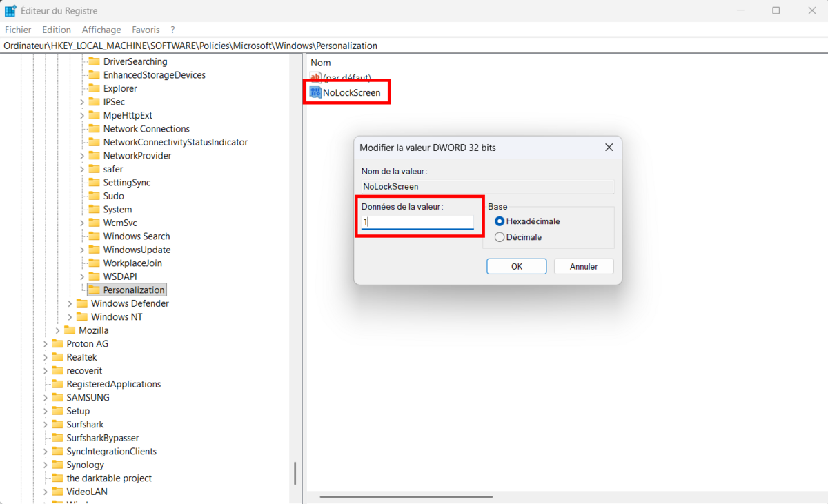Expand the NetworkProvider key
This screenshot has width=828, height=504.
click(x=82, y=156)
